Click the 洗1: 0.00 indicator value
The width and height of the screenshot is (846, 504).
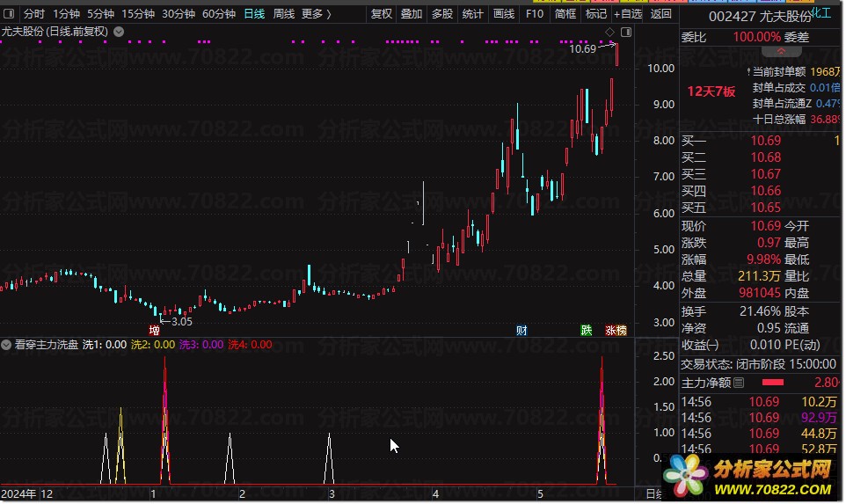point(105,345)
